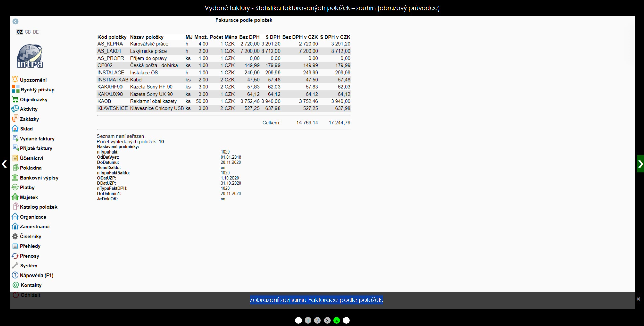
Task: Switch language to GB
Action: pos(28,32)
